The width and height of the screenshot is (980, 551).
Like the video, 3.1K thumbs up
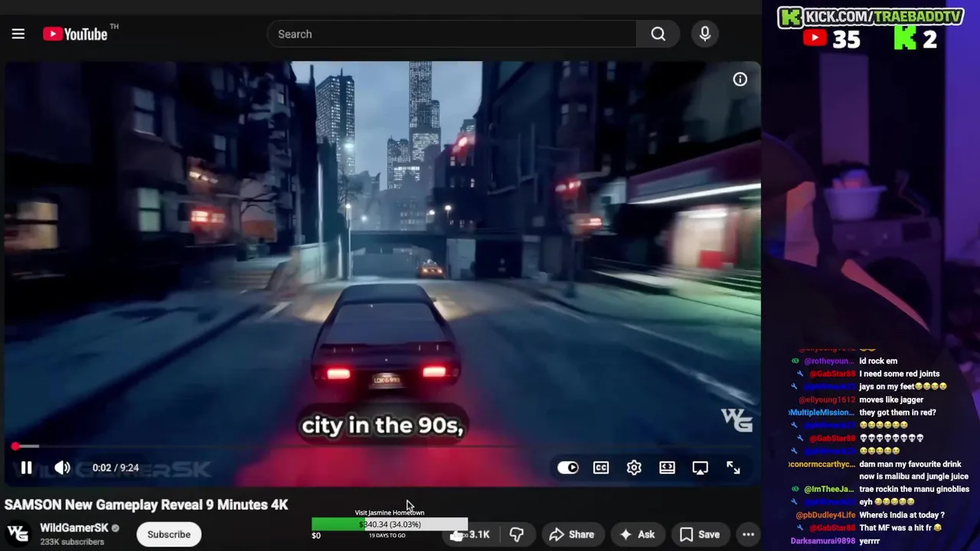point(472,534)
